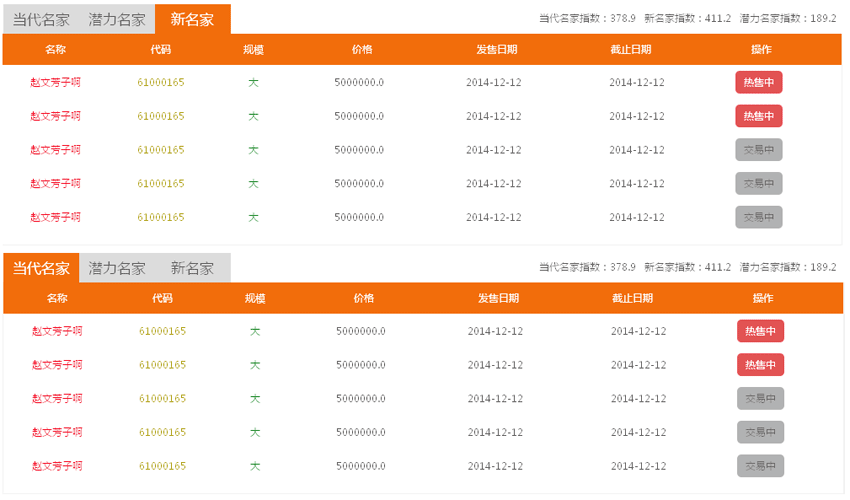Click price 5000000.0 in lower table's first row

coord(360,331)
